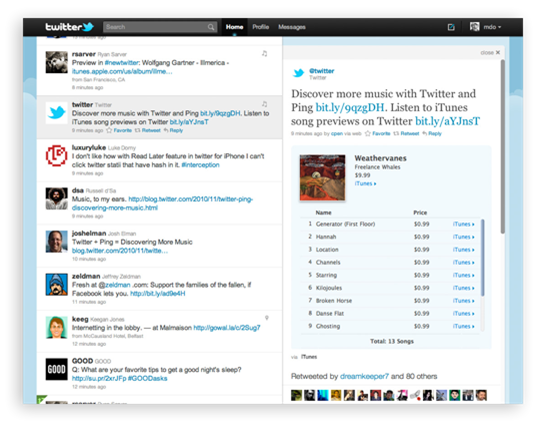Open the compose new tweet icon
The width and height of the screenshot is (539, 424).
pos(451,27)
